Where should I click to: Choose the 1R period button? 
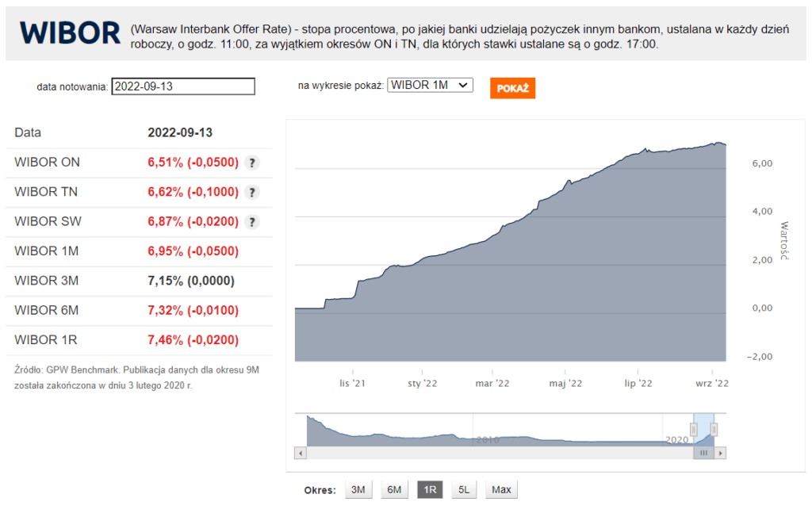tap(430, 490)
